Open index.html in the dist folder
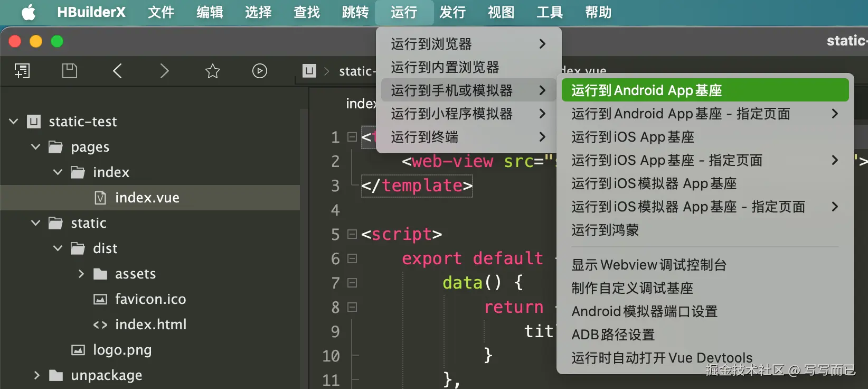 click(x=150, y=325)
